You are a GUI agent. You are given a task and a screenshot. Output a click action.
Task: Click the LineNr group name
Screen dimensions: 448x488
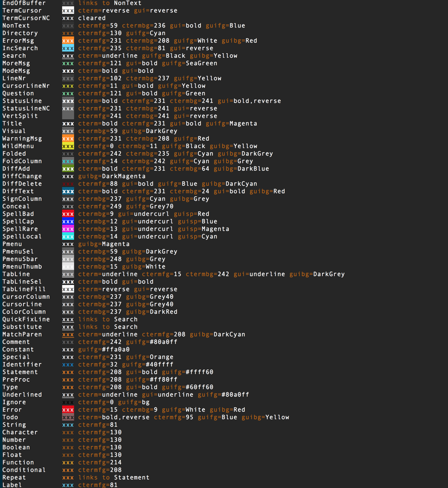coord(14,78)
